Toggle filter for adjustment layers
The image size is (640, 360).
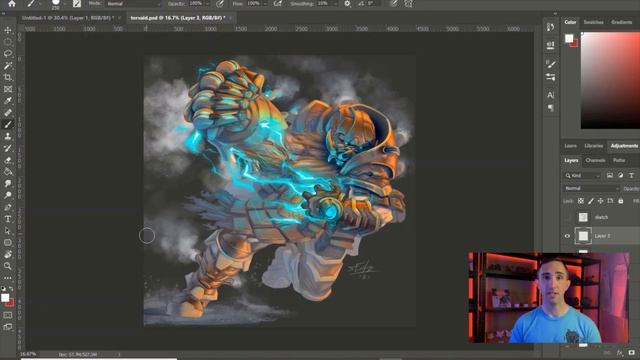tap(620, 176)
